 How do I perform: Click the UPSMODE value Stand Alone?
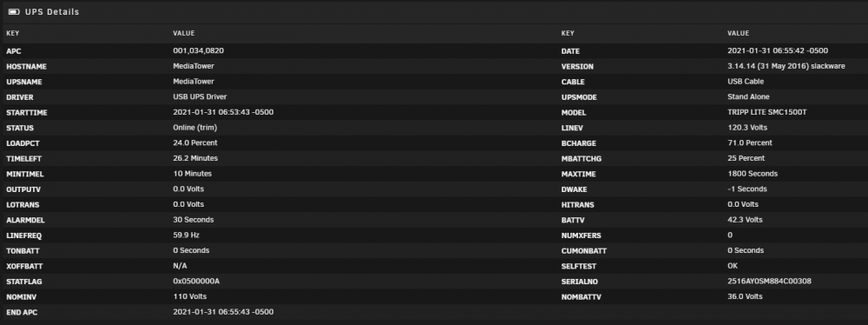tap(748, 96)
